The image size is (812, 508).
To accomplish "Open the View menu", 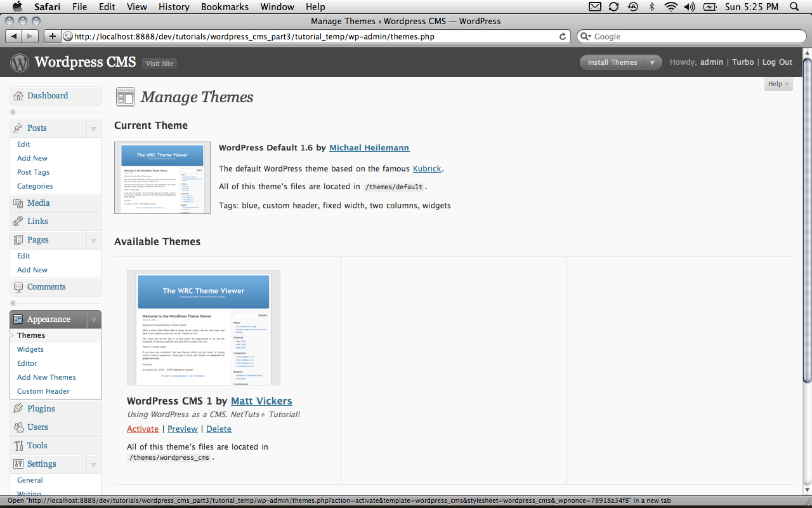I will (137, 7).
